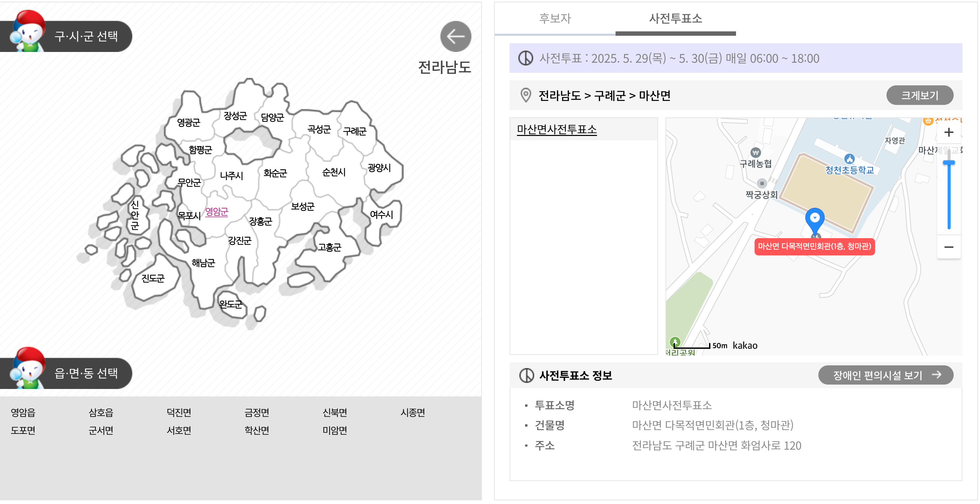This screenshot has height=504, width=980.
Task: Click the address text 화엄사로 120
Action: coord(771,445)
